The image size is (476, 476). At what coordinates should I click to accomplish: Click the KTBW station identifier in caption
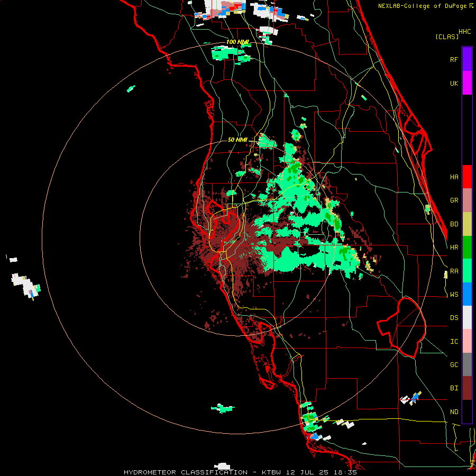click(271, 472)
